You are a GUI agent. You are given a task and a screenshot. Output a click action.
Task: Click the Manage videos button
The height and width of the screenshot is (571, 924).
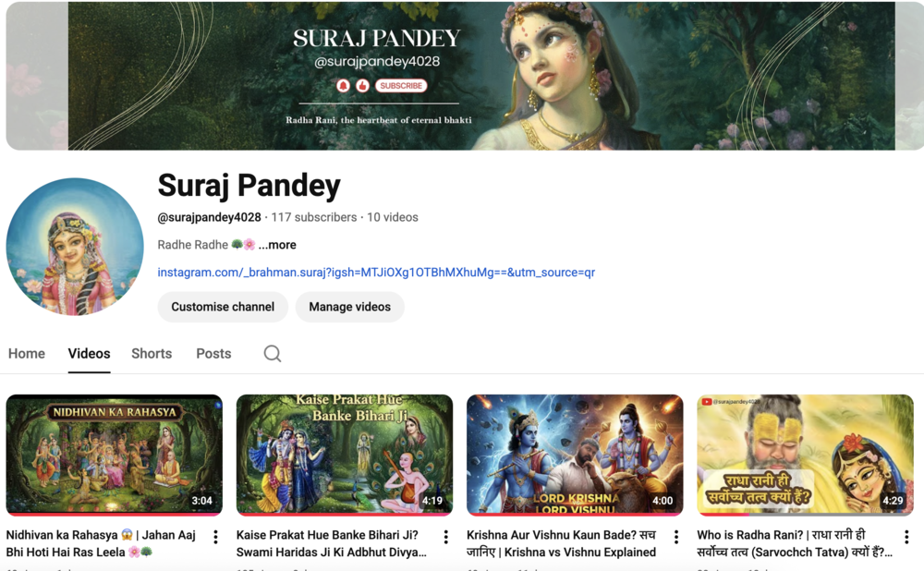click(350, 307)
